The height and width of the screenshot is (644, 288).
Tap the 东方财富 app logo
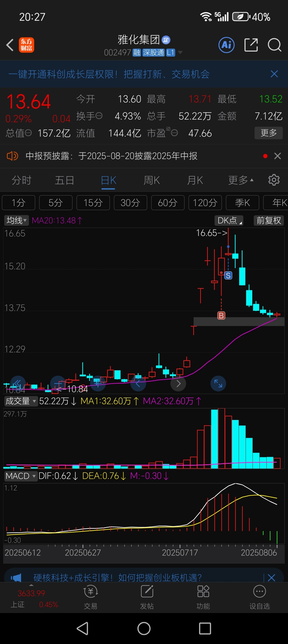[x=26, y=45]
